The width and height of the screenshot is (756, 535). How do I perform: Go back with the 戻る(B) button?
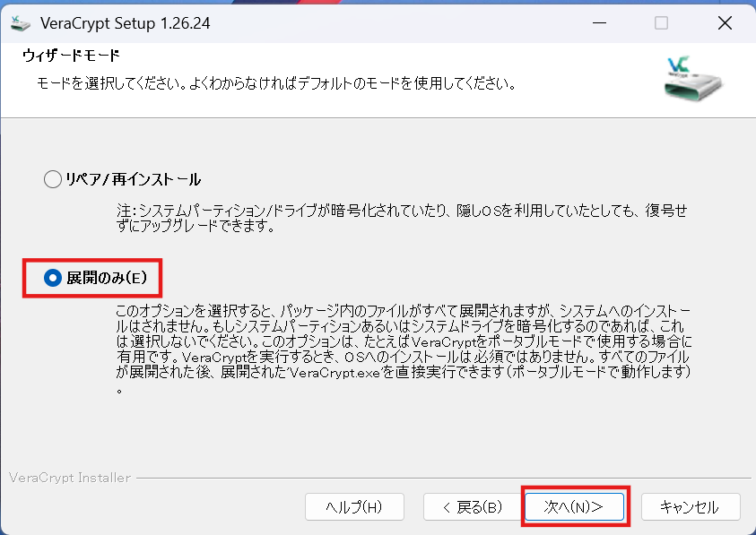pyautogui.click(x=473, y=506)
